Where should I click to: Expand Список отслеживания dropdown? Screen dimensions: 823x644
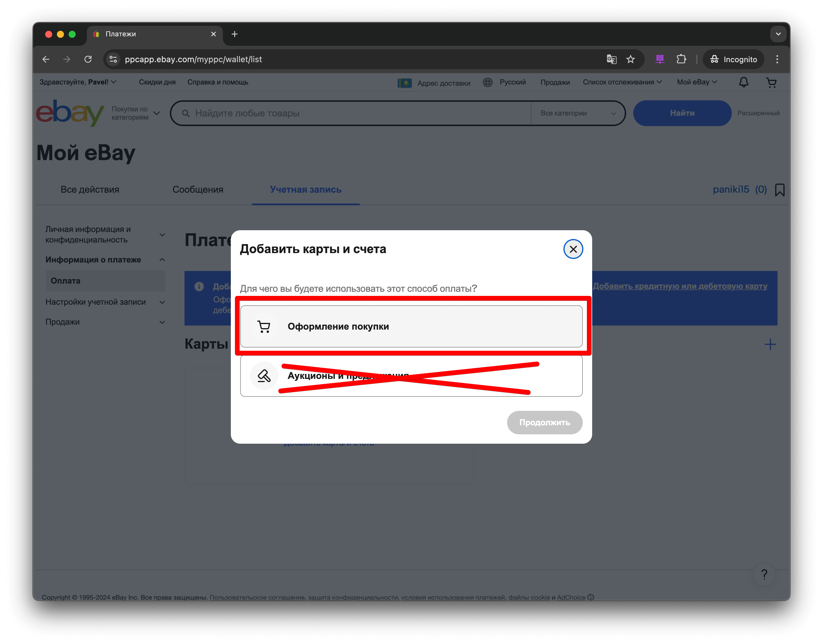622,82
